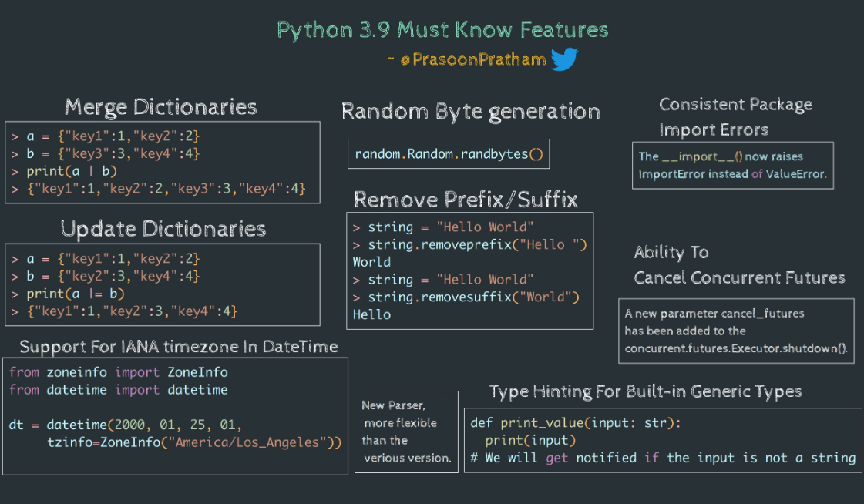Click the def print_value(input: str) line
Image resolution: width=864 pixels, height=504 pixels.
[576, 423]
